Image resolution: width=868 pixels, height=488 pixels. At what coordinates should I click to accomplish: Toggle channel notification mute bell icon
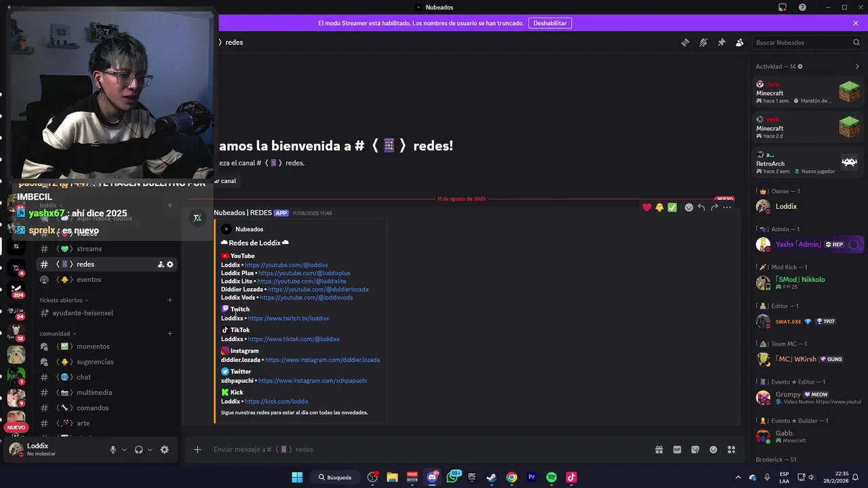click(703, 42)
